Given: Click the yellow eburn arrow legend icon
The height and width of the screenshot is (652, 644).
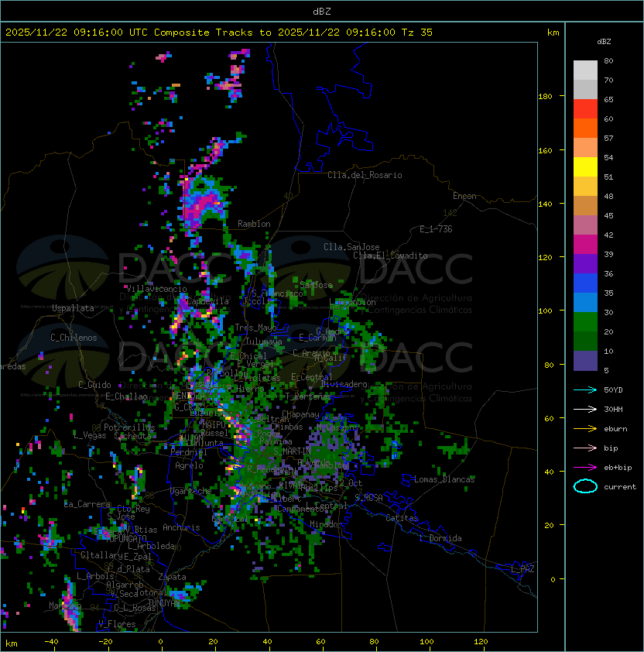Looking at the screenshot, I should click(x=585, y=429).
